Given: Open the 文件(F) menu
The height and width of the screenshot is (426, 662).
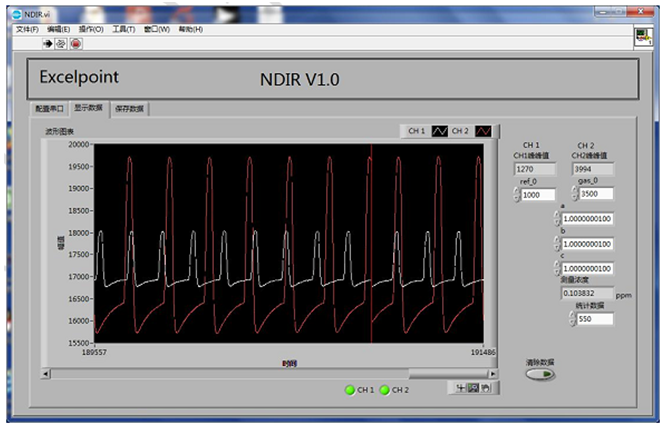Looking at the screenshot, I should 27,29.
